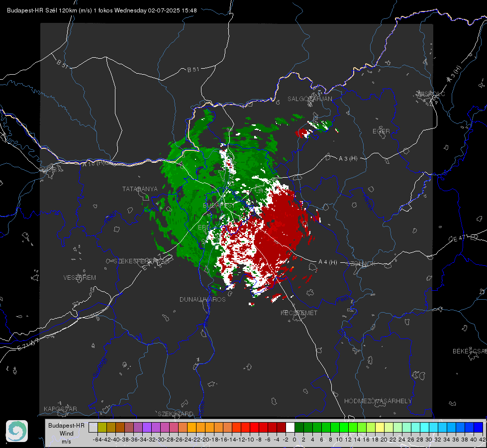Pick the deep blue swatch between 40 and 42
Viewport: 487px width, 448px height.
click(x=478, y=427)
